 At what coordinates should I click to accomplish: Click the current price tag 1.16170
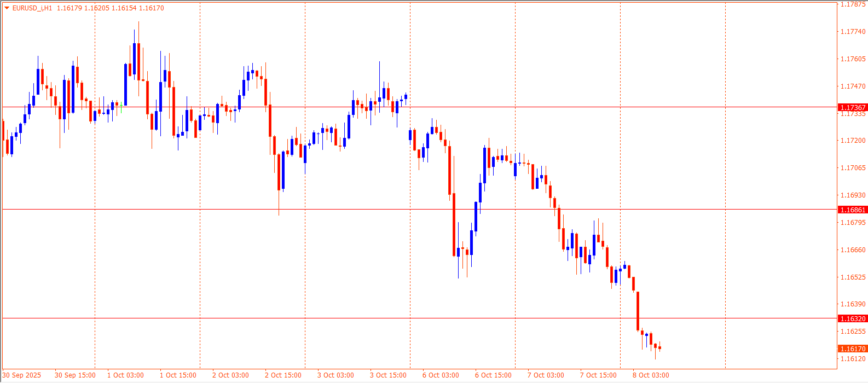pos(853,349)
